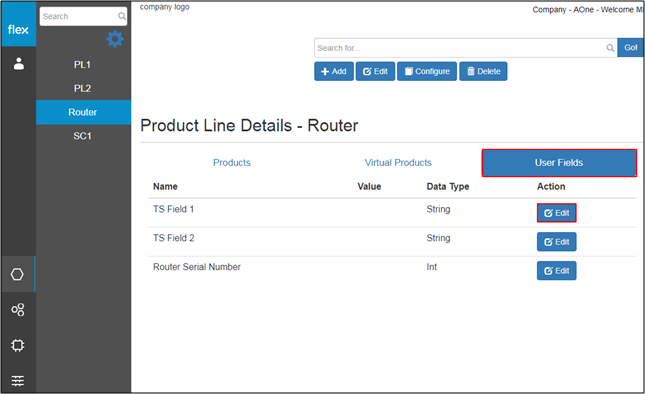Select PL2 product line
The width and height of the screenshot is (645, 394).
click(83, 88)
